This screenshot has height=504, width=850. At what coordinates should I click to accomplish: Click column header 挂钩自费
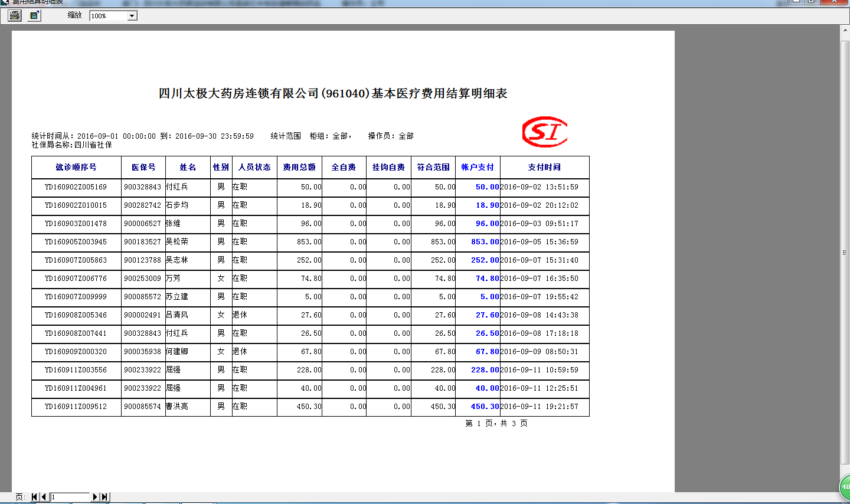pos(388,168)
